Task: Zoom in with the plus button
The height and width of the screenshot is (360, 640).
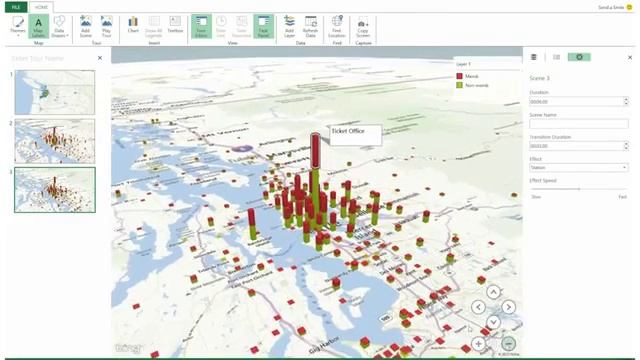Action: pyautogui.click(x=478, y=344)
